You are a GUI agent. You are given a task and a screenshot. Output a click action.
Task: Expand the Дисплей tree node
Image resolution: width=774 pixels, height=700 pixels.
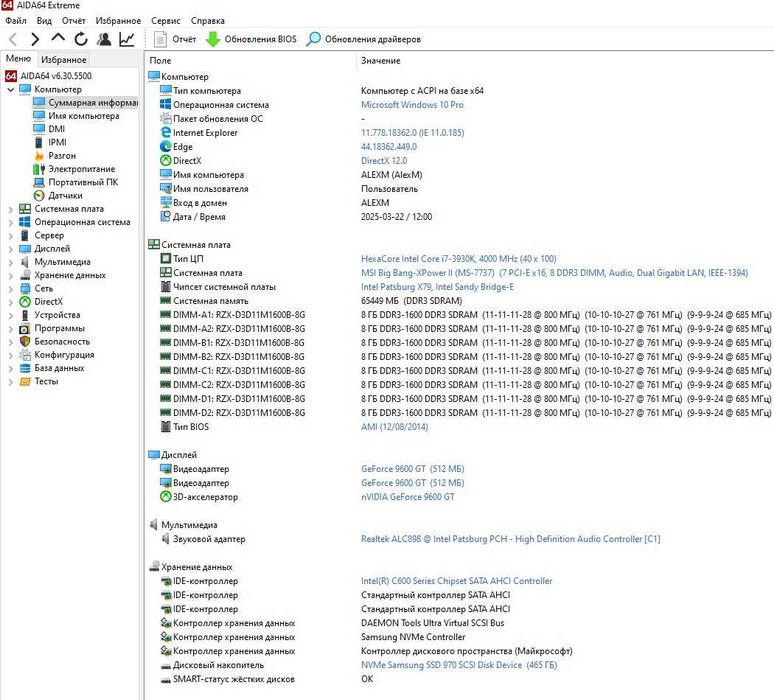[10, 249]
